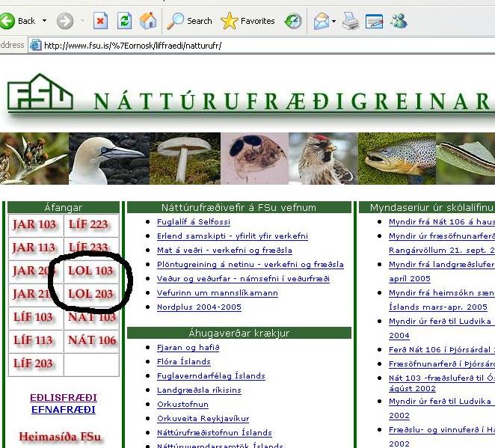The width and height of the screenshot is (495, 448).
Task: Open Landgræðsla ríkisins link
Action: tap(199, 390)
